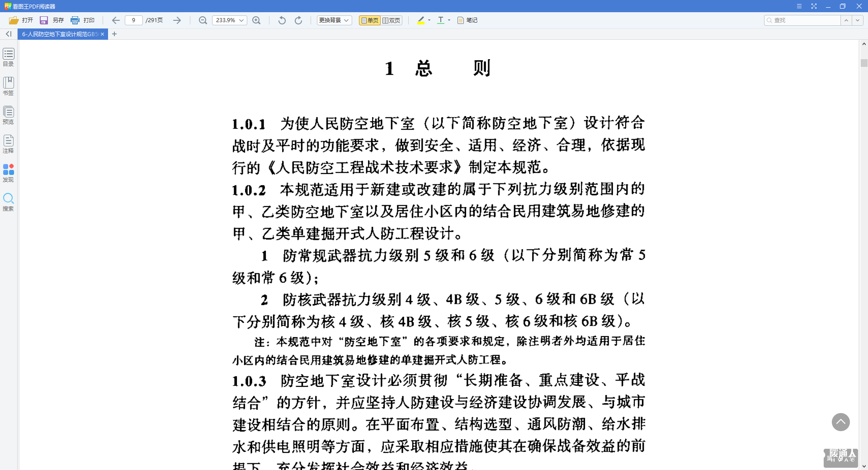This screenshot has height=470, width=868.
Task: Go to next page arrow
Action: [177, 20]
